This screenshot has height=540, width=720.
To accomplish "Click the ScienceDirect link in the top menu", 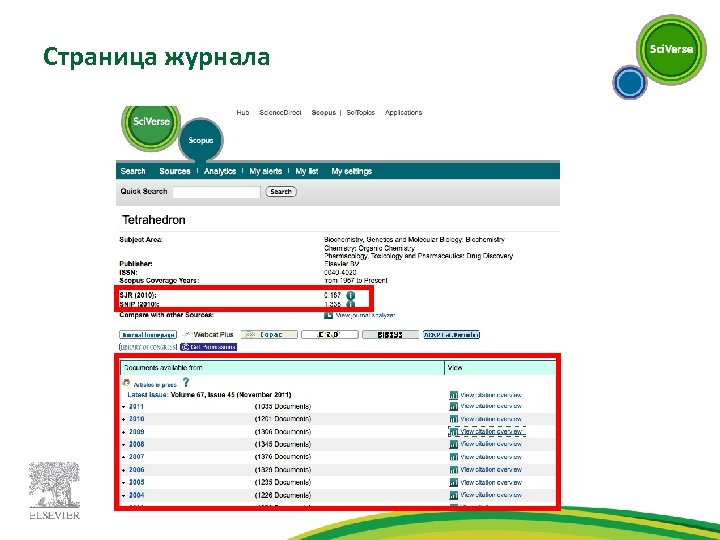I will click(280, 112).
